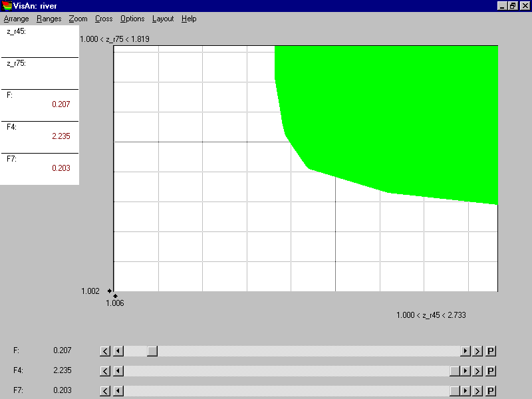Screen dimensions: 532x399
Task: Open the Cross menu
Action: pos(104,19)
